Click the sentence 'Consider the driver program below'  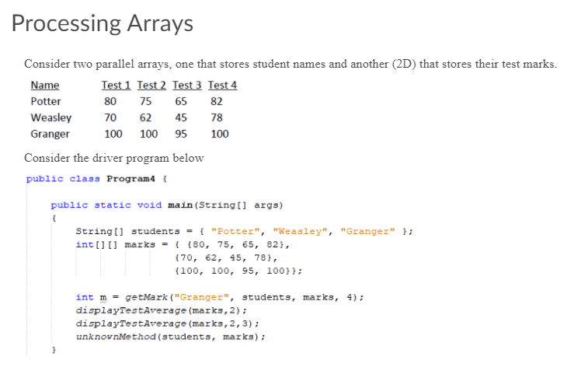click(x=114, y=158)
